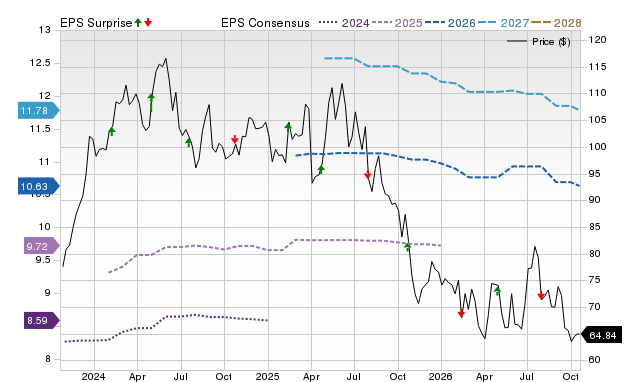Viewport: 640px width, 382px height.
Task: Click the Apr label following 2024 on time axis
Action: click(137, 376)
